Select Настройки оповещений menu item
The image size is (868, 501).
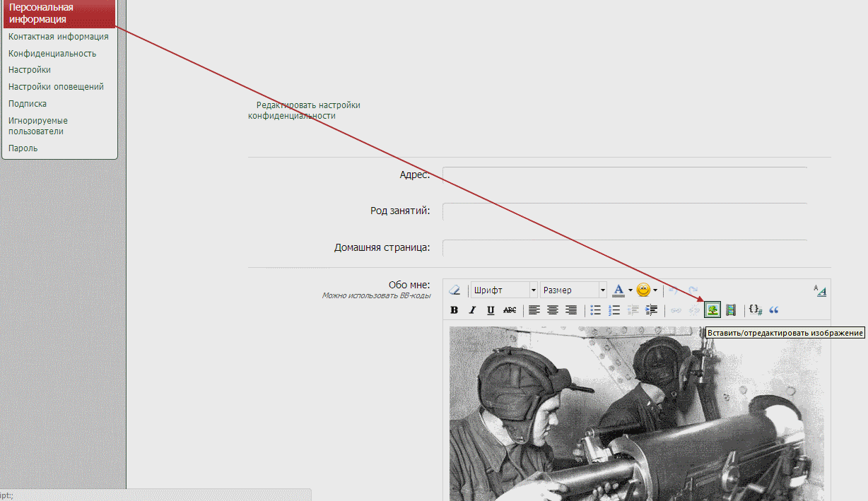click(56, 87)
